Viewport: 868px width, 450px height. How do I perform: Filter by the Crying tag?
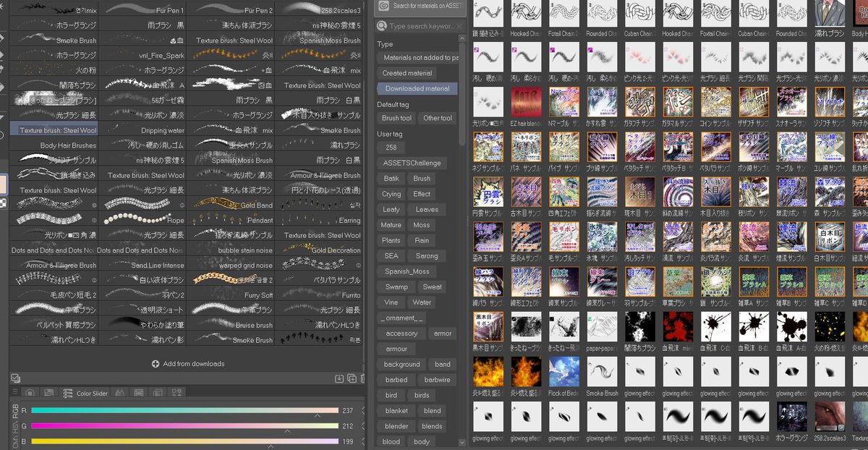(x=391, y=194)
